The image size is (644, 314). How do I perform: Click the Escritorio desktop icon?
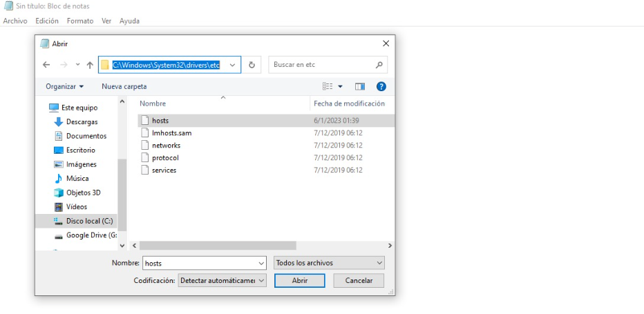click(x=59, y=150)
